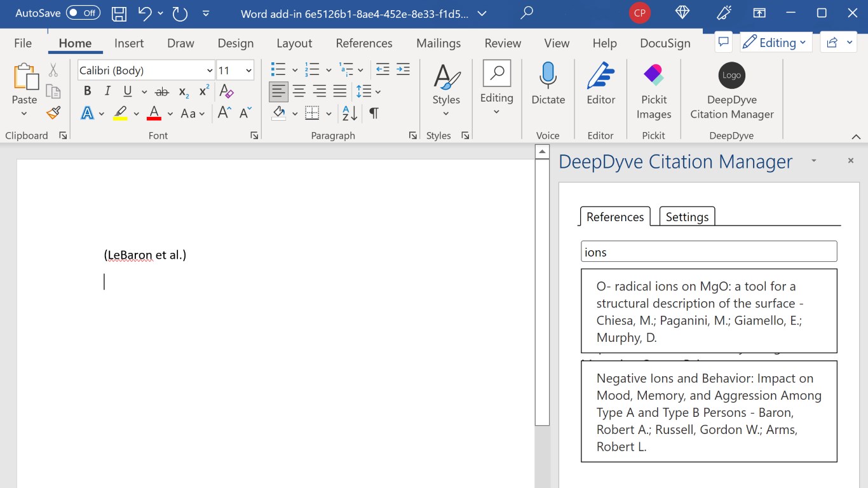Select the Negative Ions and Behavior reference
The width and height of the screenshot is (868, 488).
(x=709, y=412)
